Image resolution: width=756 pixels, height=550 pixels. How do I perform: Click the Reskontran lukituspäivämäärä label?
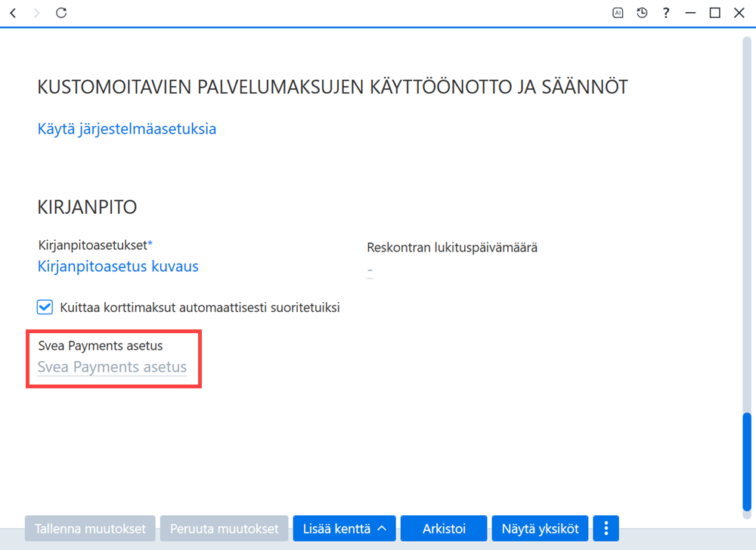click(452, 248)
